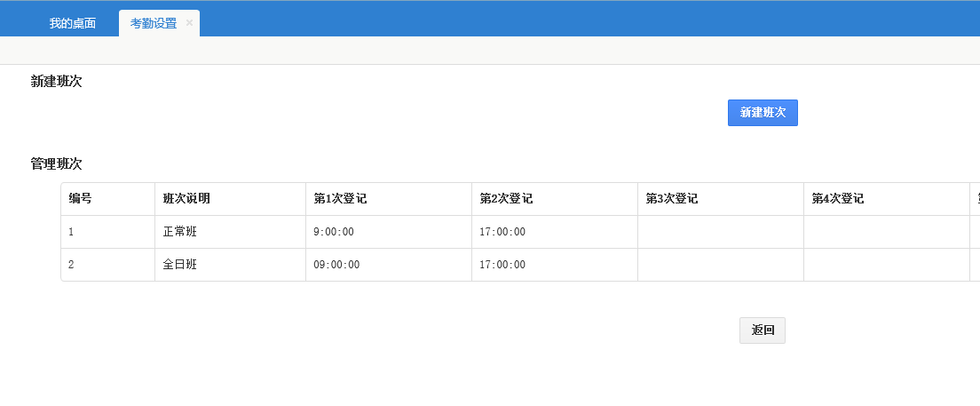
Task: Click the 第2次登记 column header
Action: [506, 199]
